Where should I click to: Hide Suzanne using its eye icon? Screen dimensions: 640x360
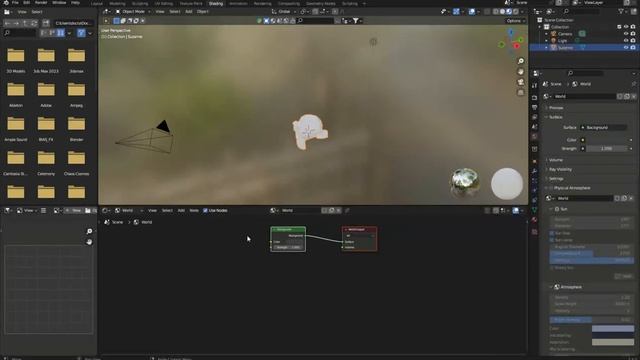coord(626,48)
